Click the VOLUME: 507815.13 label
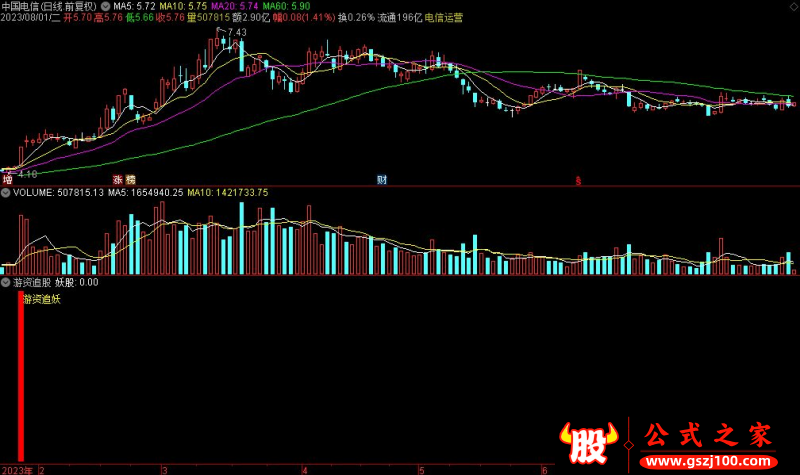800x475 pixels. [58, 193]
